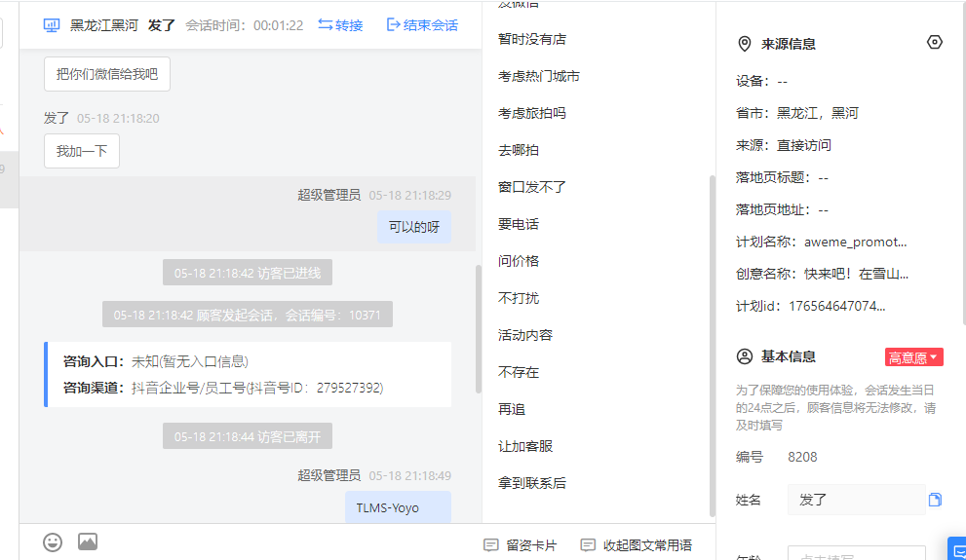Click the message bubble 我加一下
Screen dimensions: 966x560
(82, 151)
